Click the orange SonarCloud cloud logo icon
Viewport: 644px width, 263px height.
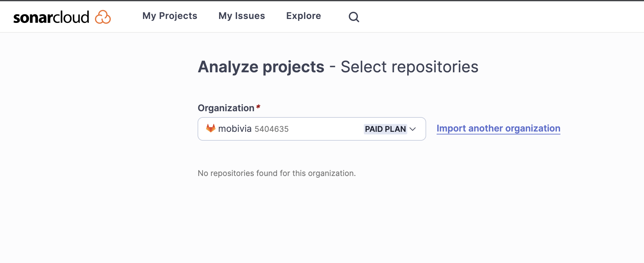click(103, 17)
